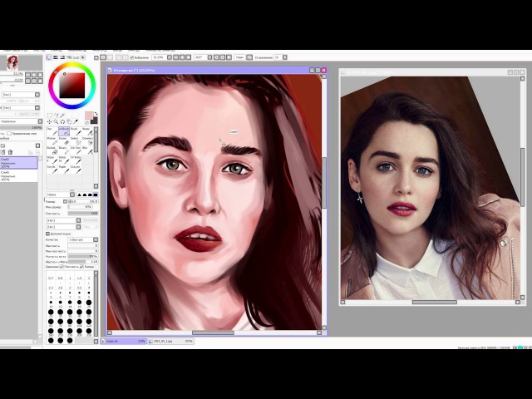This screenshot has height=399, width=532.
Task: Activate the hand pan tool
Action: (x=69, y=122)
